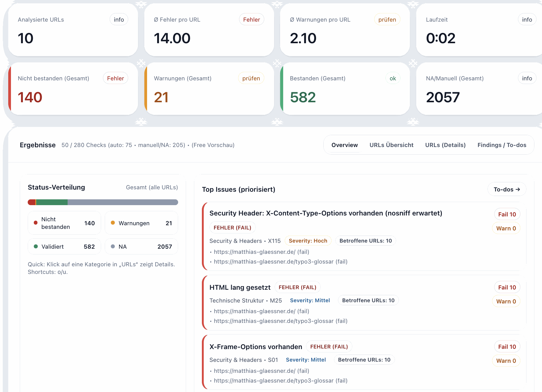Viewport: 542px width, 392px height.
Task: Open the Findings / To-dos tab
Action: 502,145
